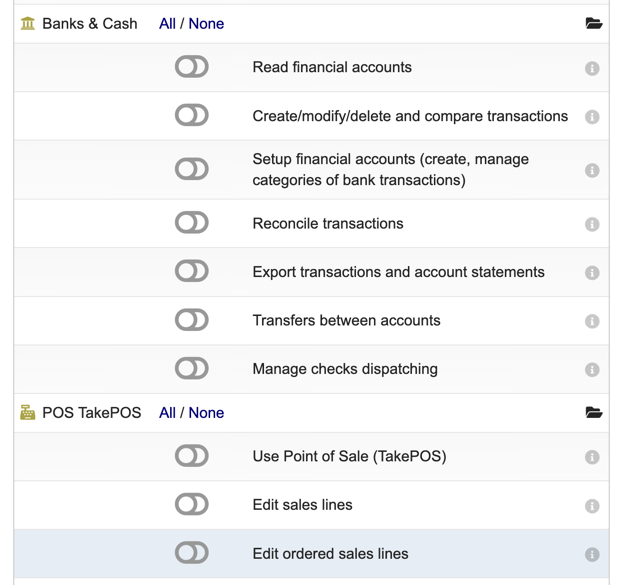Enable the Reconcile transactions toggle
The width and height of the screenshot is (624, 585).
pyautogui.click(x=191, y=222)
